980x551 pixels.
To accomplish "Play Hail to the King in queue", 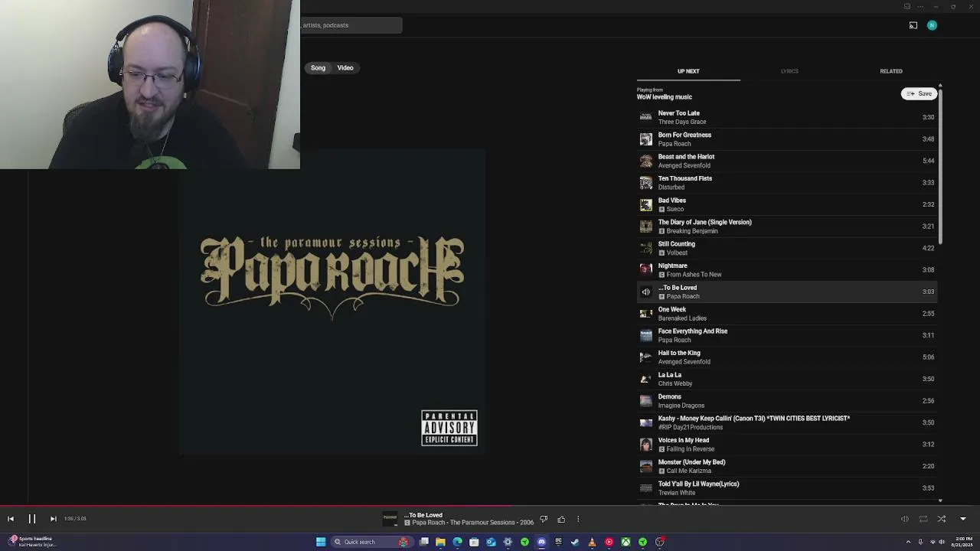I will (x=786, y=357).
